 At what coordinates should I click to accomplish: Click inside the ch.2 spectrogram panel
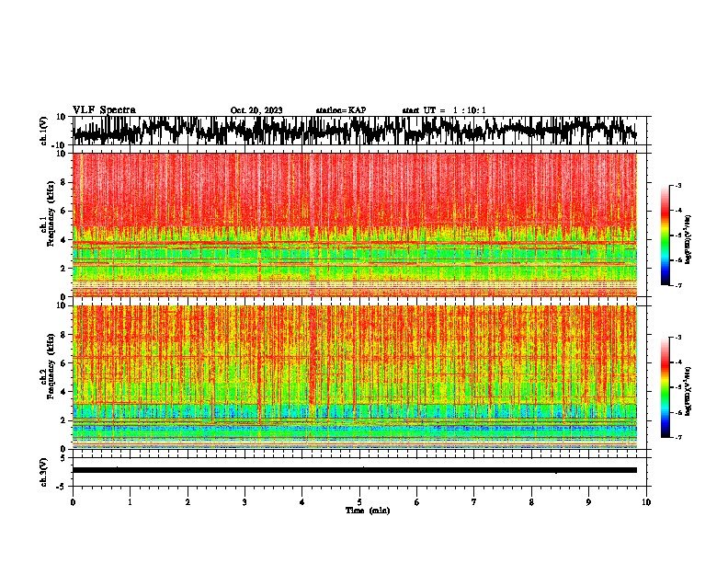tap(355, 377)
